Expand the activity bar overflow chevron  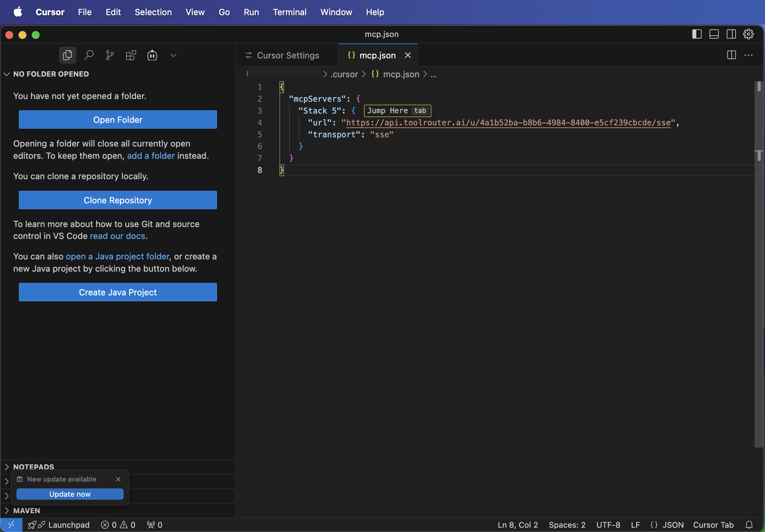pyautogui.click(x=173, y=55)
